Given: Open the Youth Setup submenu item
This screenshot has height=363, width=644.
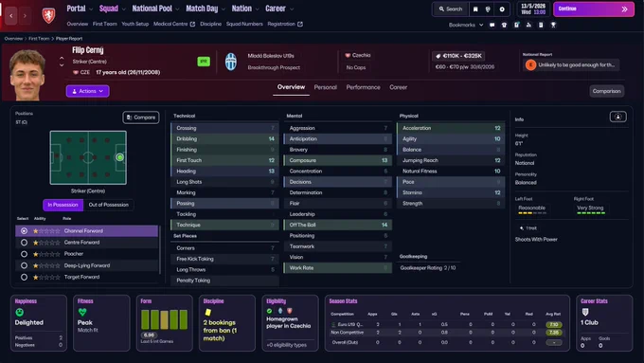Looking at the screenshot, I should pyautogui.click(x=135, y=25).
